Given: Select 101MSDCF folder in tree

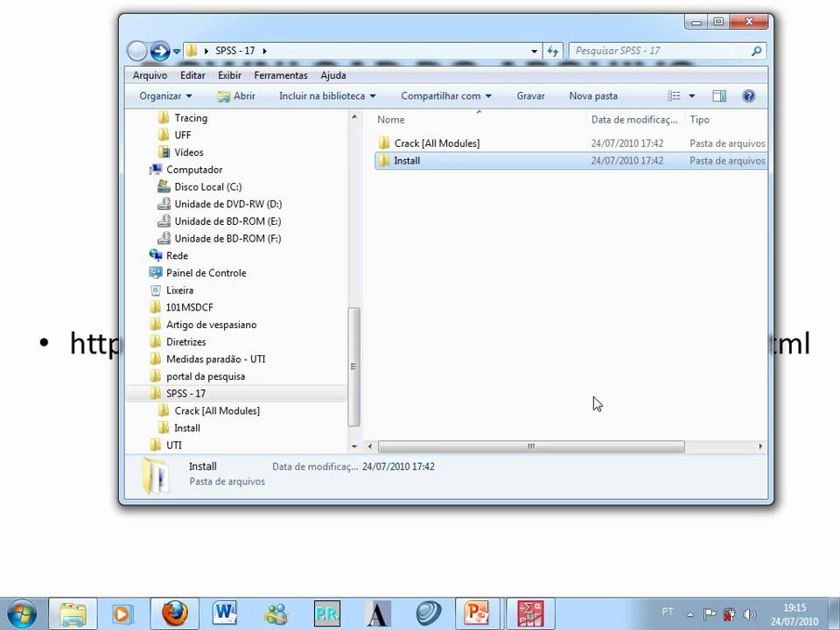Looking at the screenshot, I should tap(181, 307).
